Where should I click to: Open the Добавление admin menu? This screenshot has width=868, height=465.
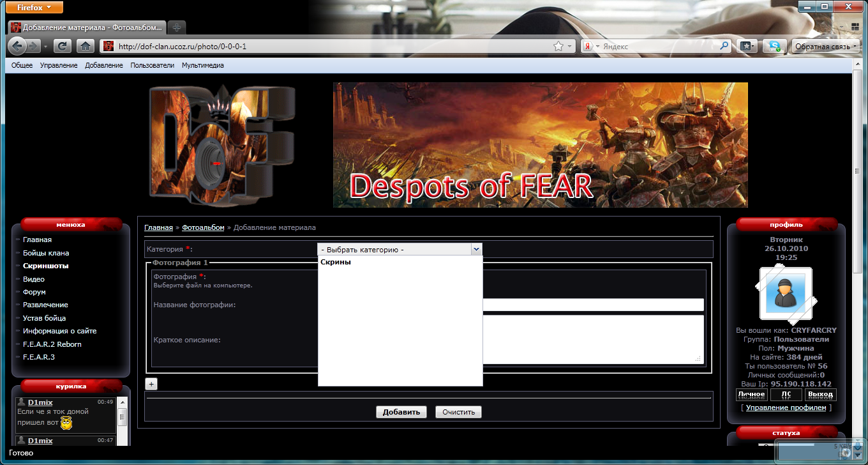(104, 65)
